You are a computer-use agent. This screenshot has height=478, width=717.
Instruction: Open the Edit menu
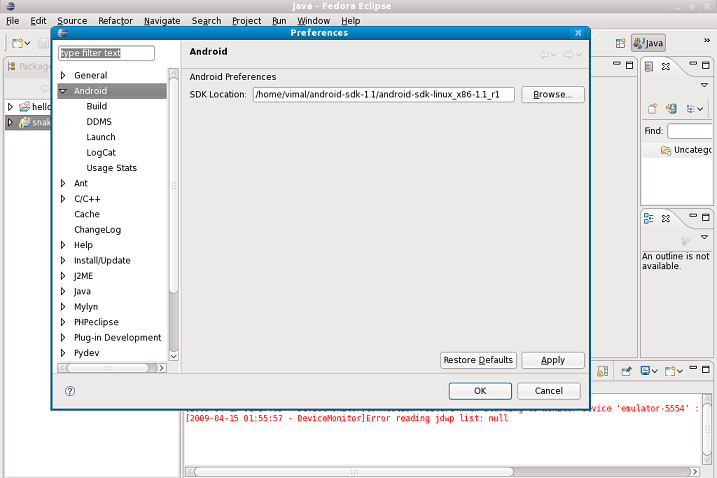click(x=38, y=21)
